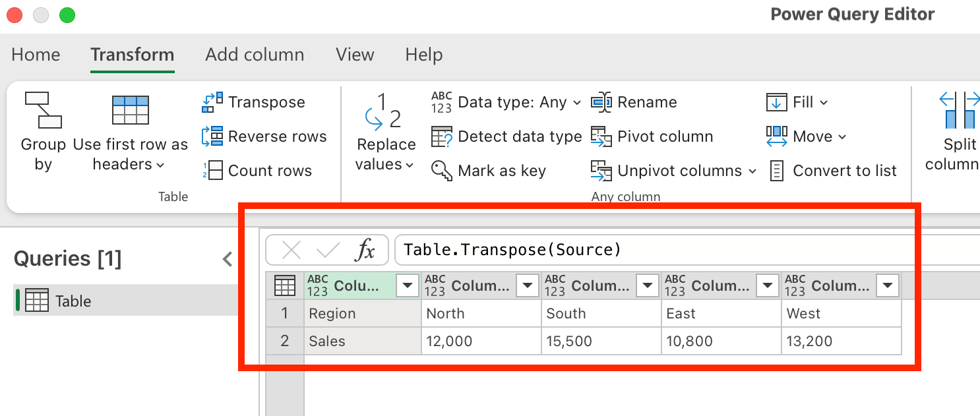Screen dimensions: 980x416
Task: Open the third column's filter dropdown
Action: coord(647,285)
